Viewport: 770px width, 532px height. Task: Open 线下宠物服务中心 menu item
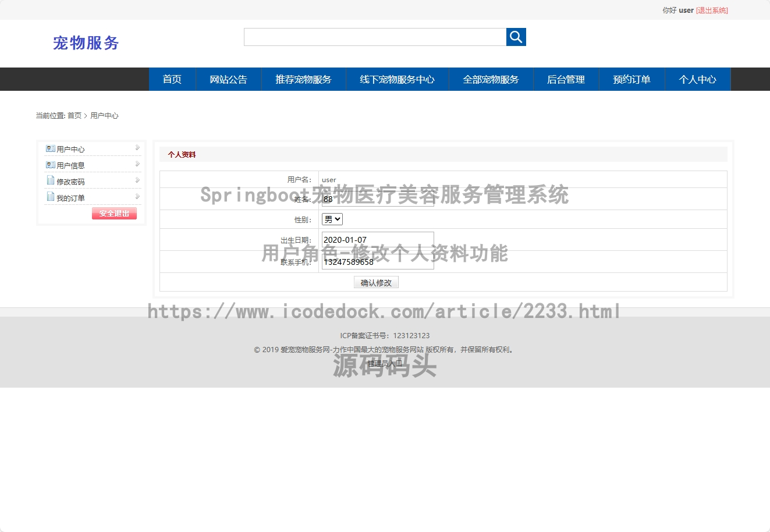398,79
